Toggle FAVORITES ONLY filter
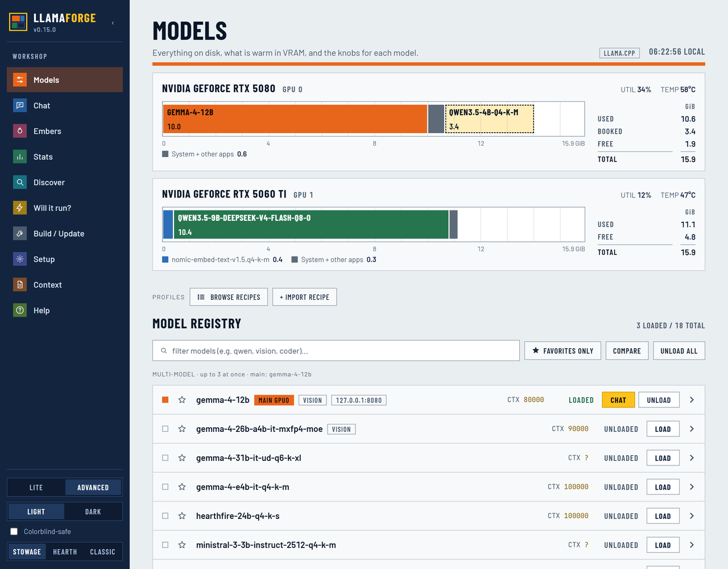This screenshot has height=569, width=728. [562, 351]
